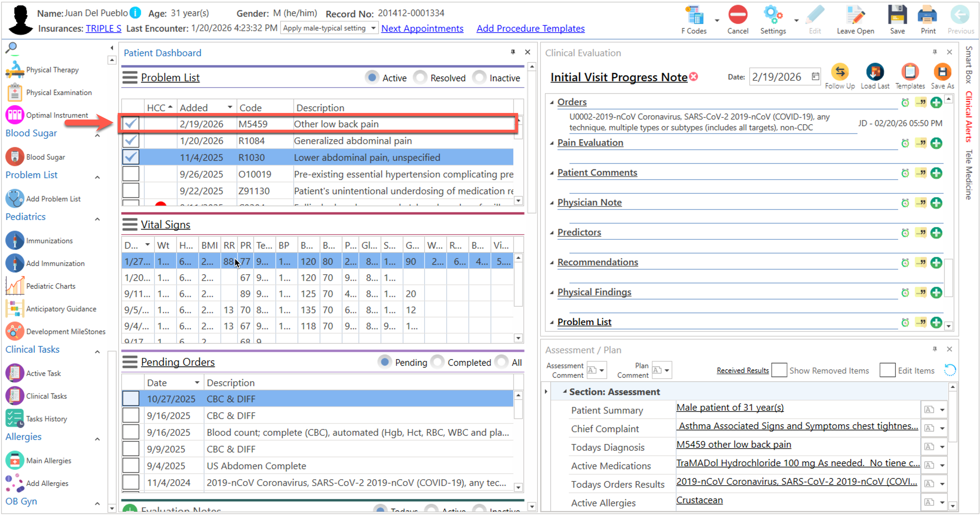Select Completed radio in Pending Orders
Image resolution: width=980 pixels, height=517 pixels.
tap(438, 362)
